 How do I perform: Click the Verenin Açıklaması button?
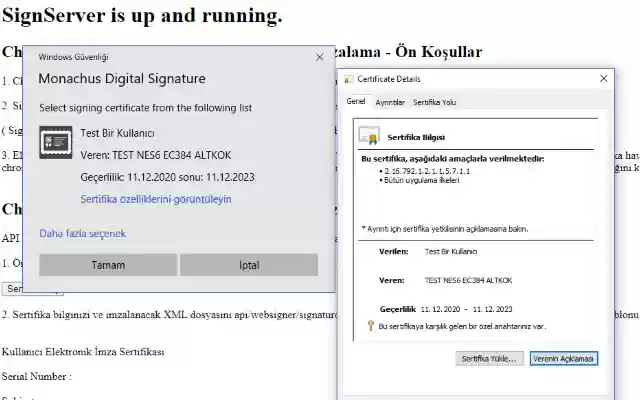click(564, 359)
